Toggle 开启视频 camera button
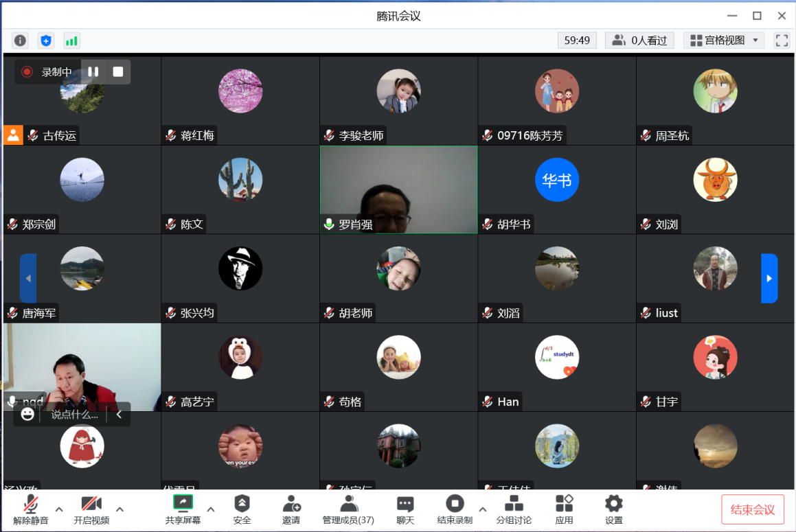This screenshot has width=796, height=532. pos(91,509)
